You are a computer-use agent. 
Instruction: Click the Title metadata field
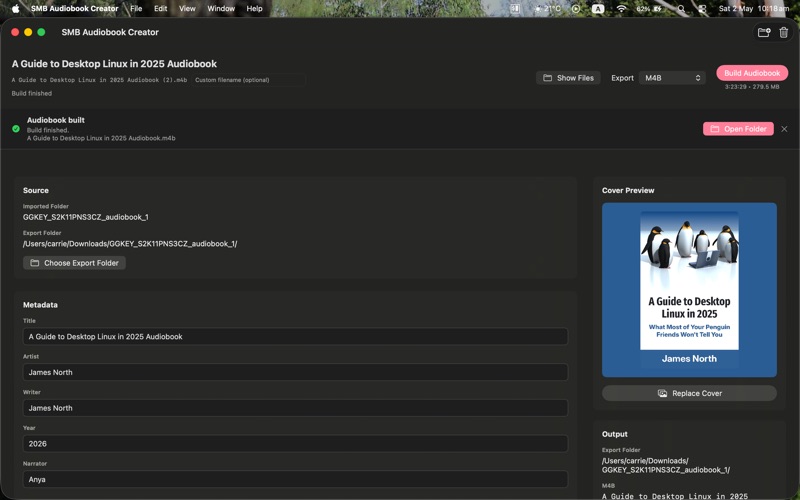295,337
